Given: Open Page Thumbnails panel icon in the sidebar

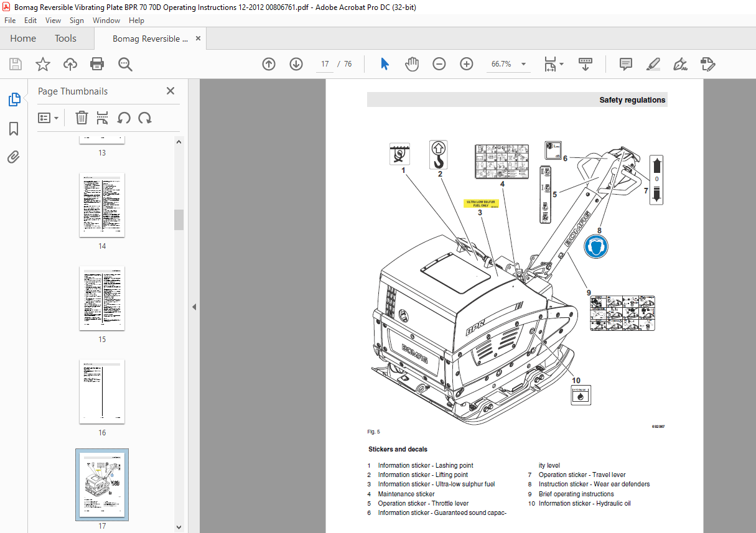Looking at the screenshot, I should 14,99.
